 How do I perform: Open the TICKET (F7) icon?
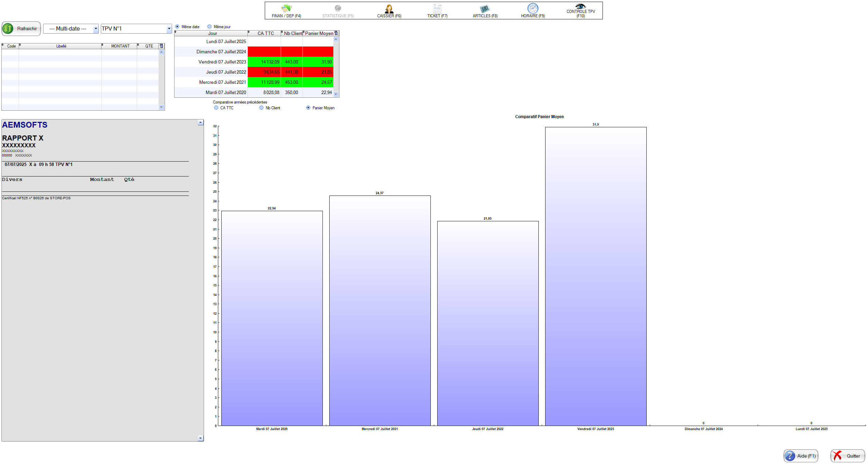coord(437,8)
